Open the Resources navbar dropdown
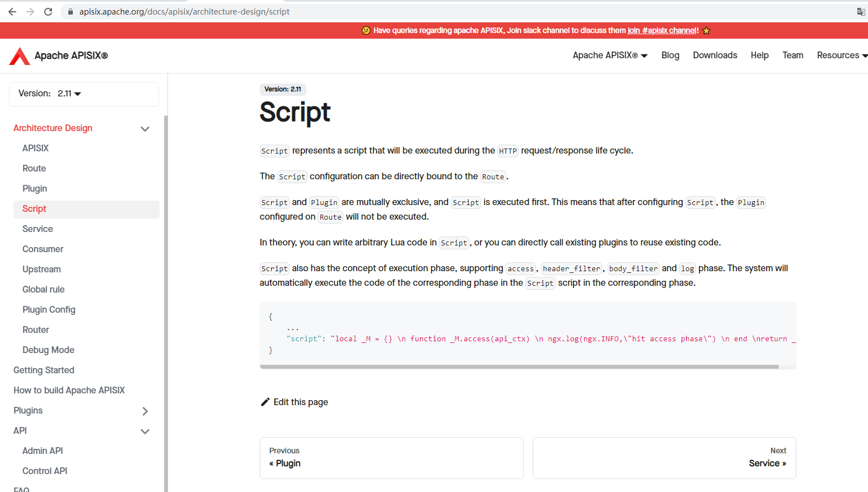Viewport: 868px width, 492px height. (842, 55)
